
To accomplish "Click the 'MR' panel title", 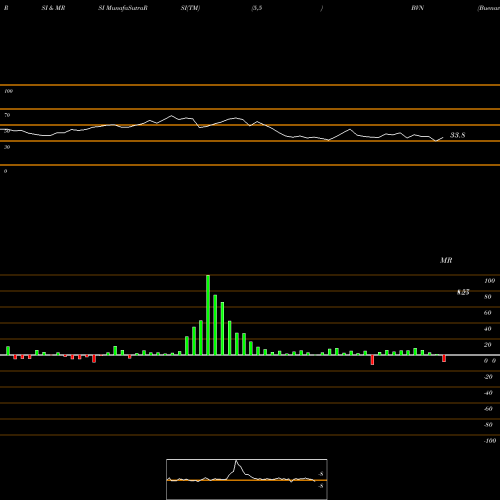I will point(446,260).
